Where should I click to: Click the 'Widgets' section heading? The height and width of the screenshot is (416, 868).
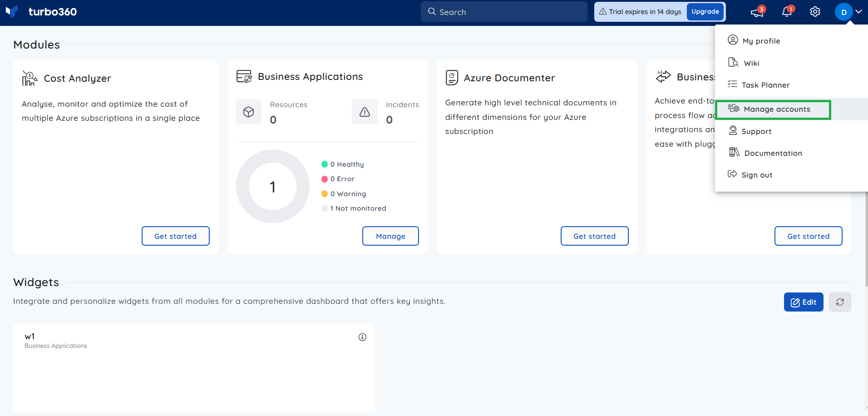(36, 282)
